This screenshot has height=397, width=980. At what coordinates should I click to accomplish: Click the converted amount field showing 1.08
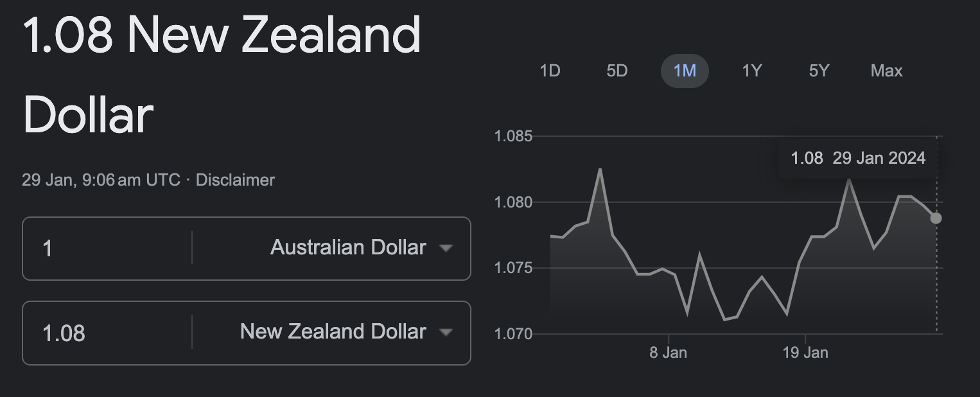[107, 333]
